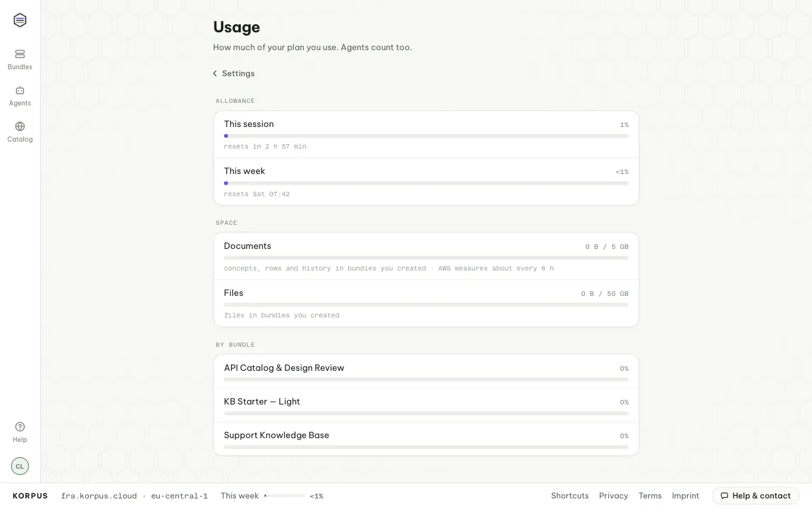Open the Shortcuts footer link
Image resolution: width=812 pixels, height=508 pixels.
click(570, 496)
